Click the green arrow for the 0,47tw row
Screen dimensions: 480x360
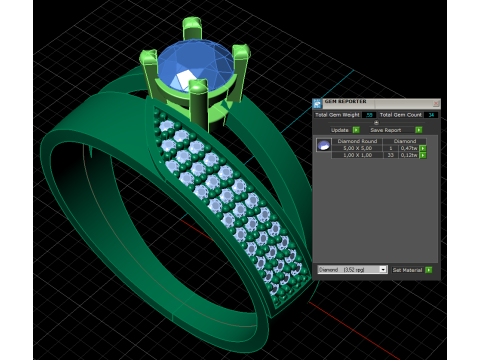point(423,148)
